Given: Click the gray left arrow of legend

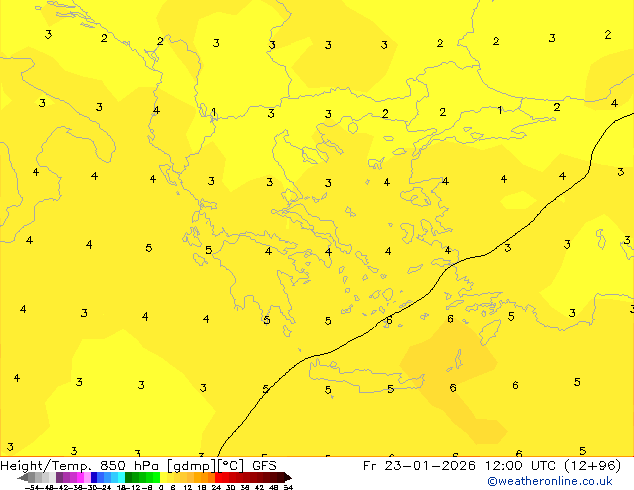Looking at the screenshot, I should point(23,477).
